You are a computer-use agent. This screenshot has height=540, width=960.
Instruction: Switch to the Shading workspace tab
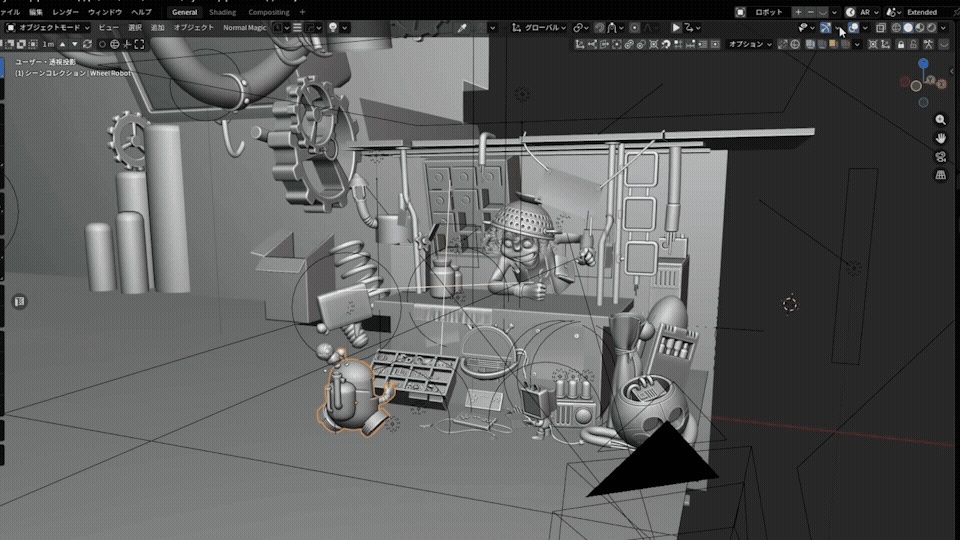(x=222, y=12)
